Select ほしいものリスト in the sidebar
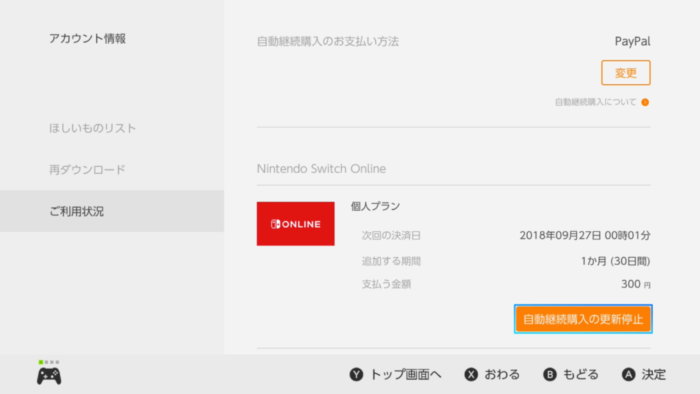Screen dimensions: 700x394 (92, 129)
